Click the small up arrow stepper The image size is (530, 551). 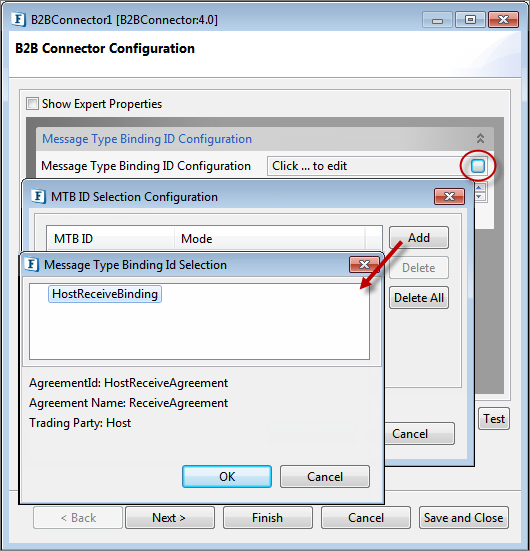tap(479, 187)
